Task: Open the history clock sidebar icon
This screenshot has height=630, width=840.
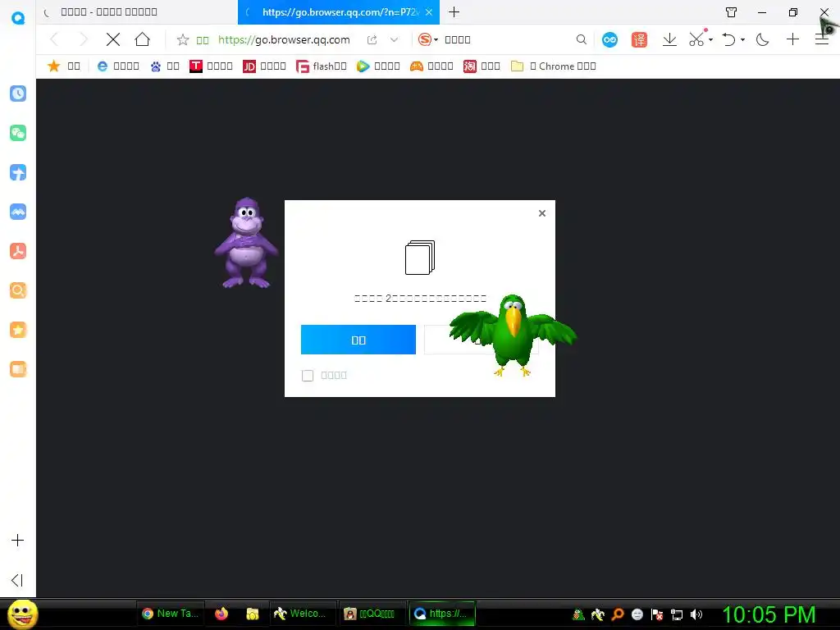Action: coord(18,94)
